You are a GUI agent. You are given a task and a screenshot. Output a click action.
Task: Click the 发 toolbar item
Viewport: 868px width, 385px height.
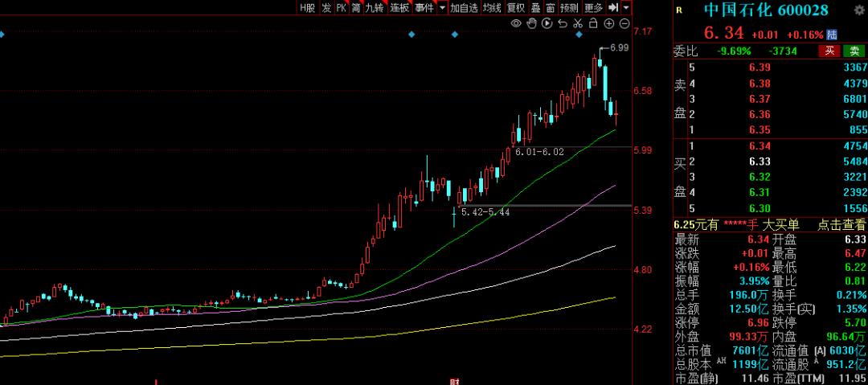[x=326, y=8]
